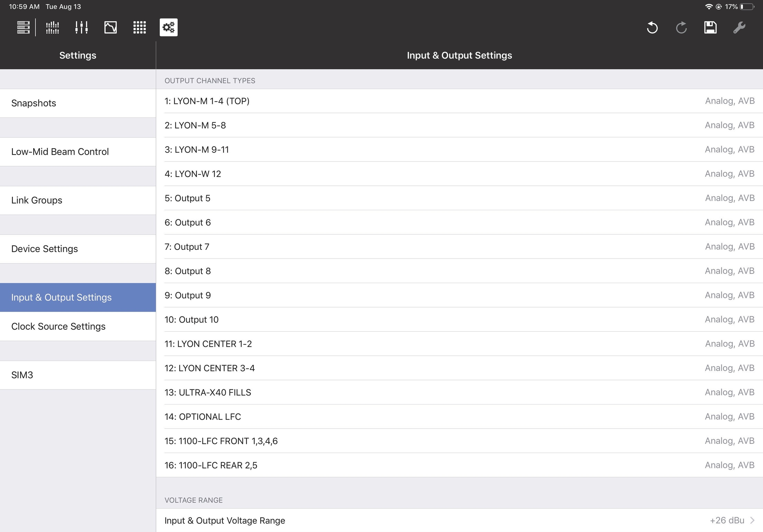Open the wrench tools icon

click(739, 27)
